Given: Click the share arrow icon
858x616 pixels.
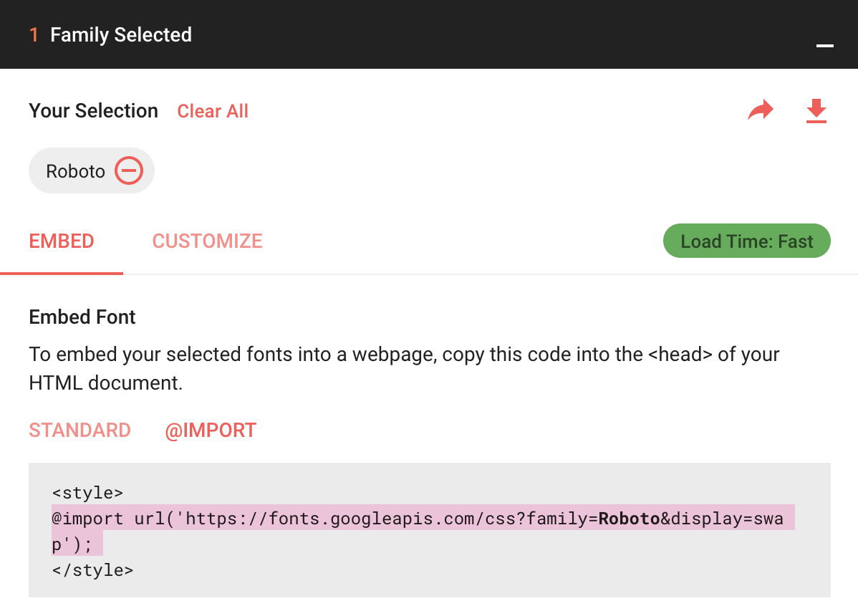Looking at the screenshot, I should pyautogui.click(x=761, y=111).
